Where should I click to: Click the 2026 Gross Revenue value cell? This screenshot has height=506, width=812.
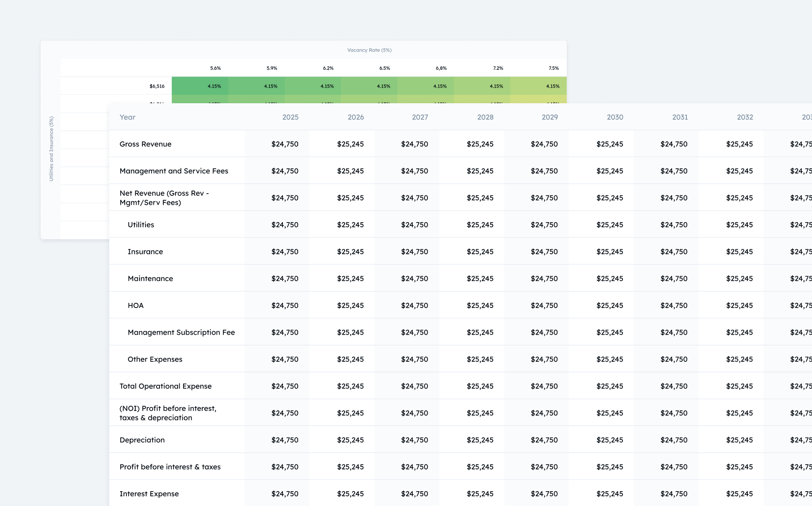[350, 144]
